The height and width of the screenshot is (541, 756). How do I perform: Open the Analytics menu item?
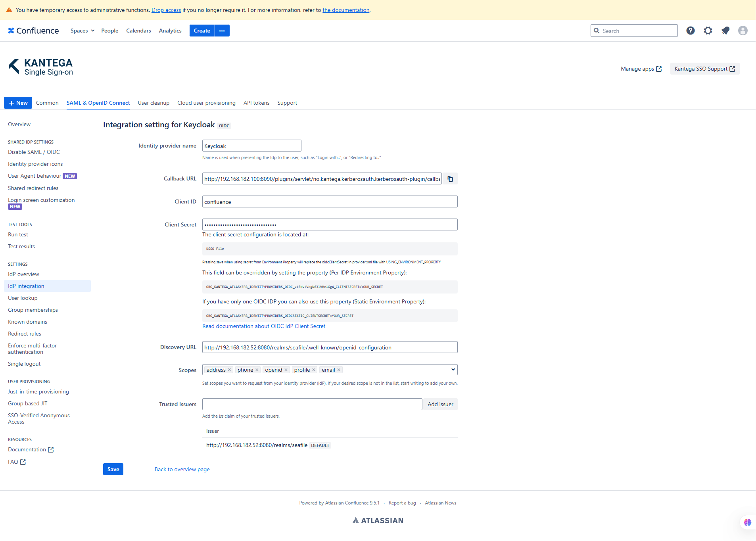pyautogui.click(x=170, y=31)
